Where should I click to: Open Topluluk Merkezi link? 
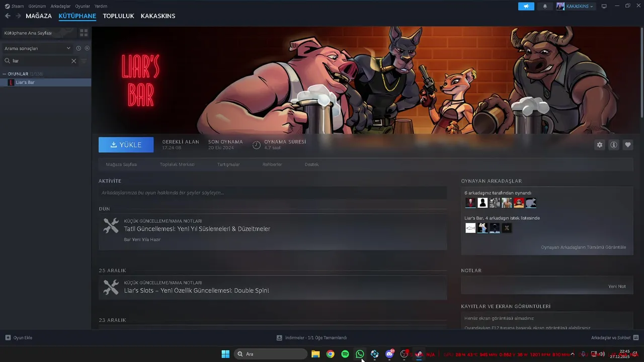[177, 164]
